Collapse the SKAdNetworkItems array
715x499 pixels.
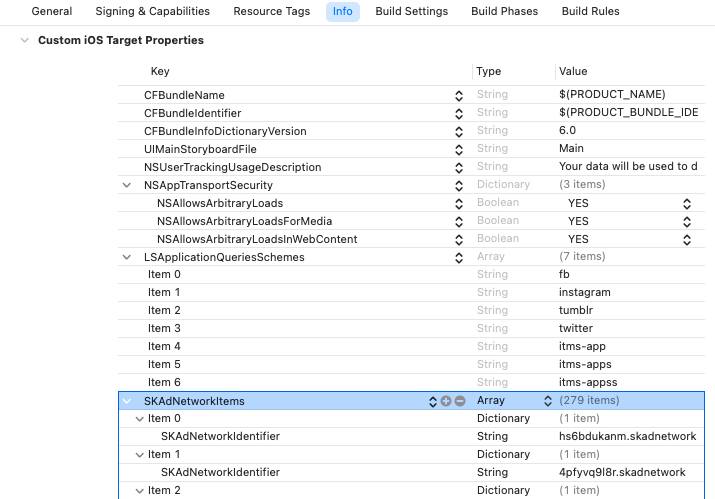pyautogui.click(x=127, y=401)
